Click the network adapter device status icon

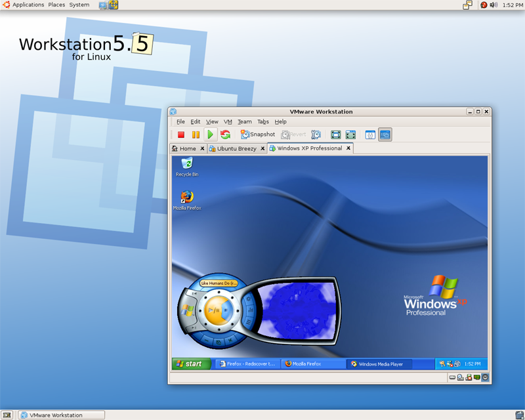(x=477, y=377)
